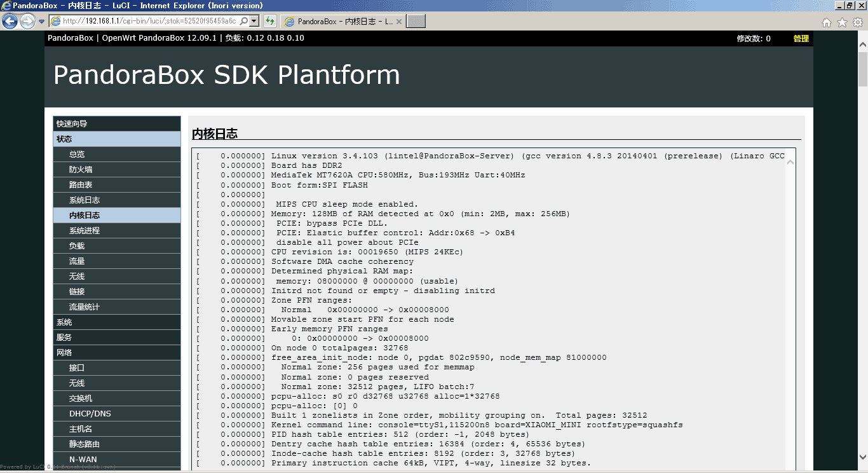This screenshot has height=473, width=868.
Task: Click the search magnifier in the address bar
Action: [x=243, y=21]
